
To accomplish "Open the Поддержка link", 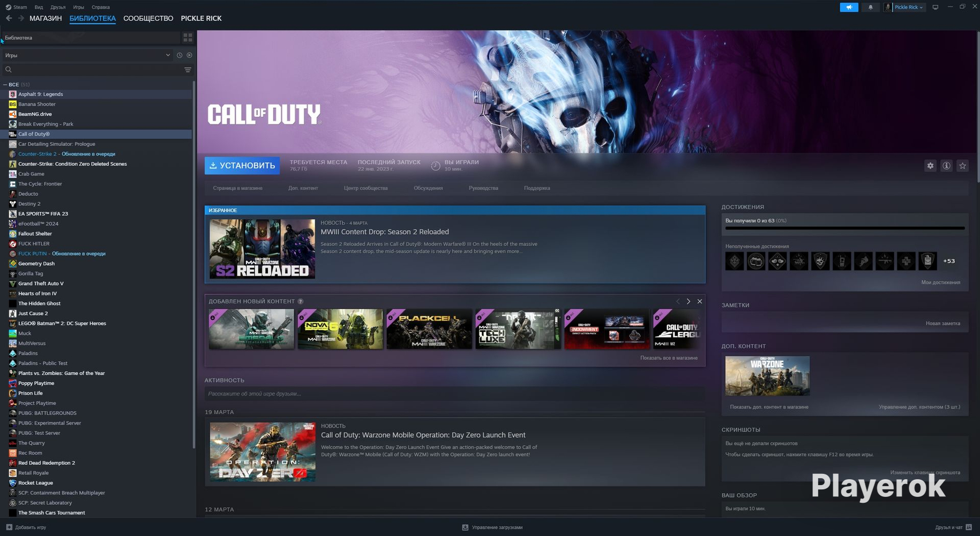I will [537, 188].
